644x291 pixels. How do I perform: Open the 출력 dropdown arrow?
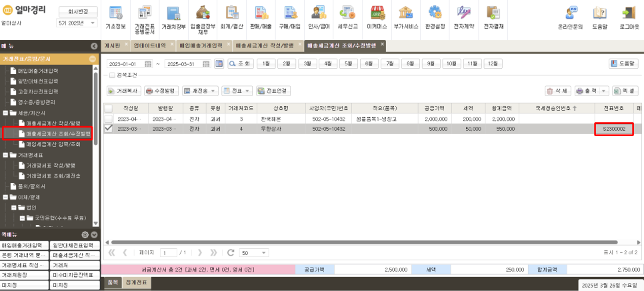pyautogui.click(x=604, y=91)
